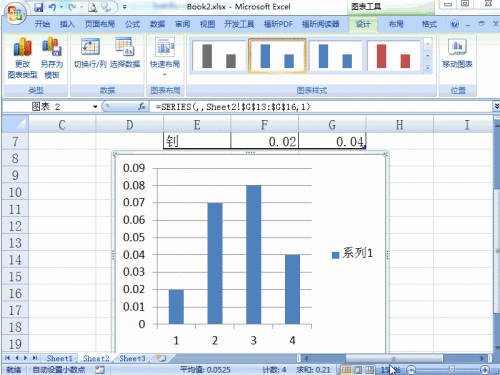
Task: Open print preview from Quick Access toolbar
Action: [93, 7]
